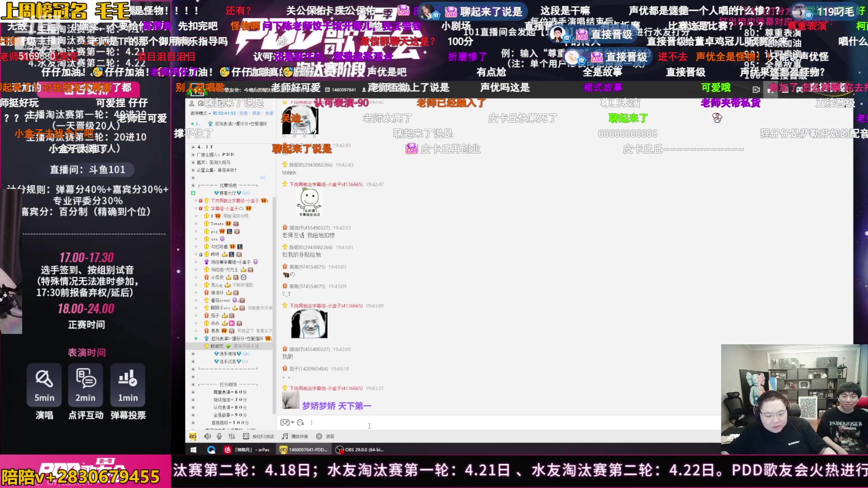Screen dimensions: 868x488
Task: Switch to OBS 29.0.0 taskbar window
Action: click(360, 450)
